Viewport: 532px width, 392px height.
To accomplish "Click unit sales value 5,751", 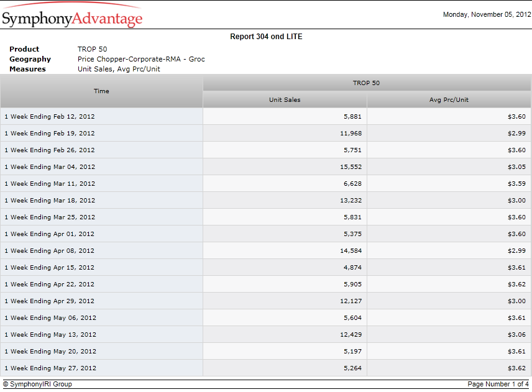I will [352, 150].
